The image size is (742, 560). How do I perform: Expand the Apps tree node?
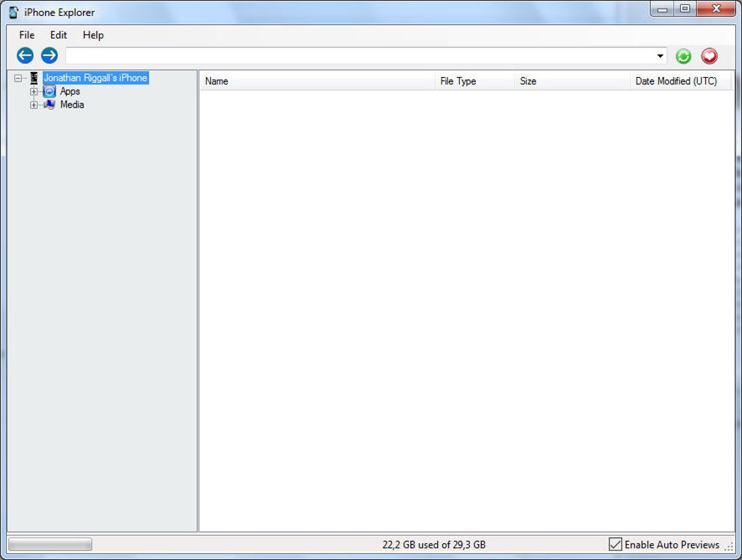tap(33, 92)
